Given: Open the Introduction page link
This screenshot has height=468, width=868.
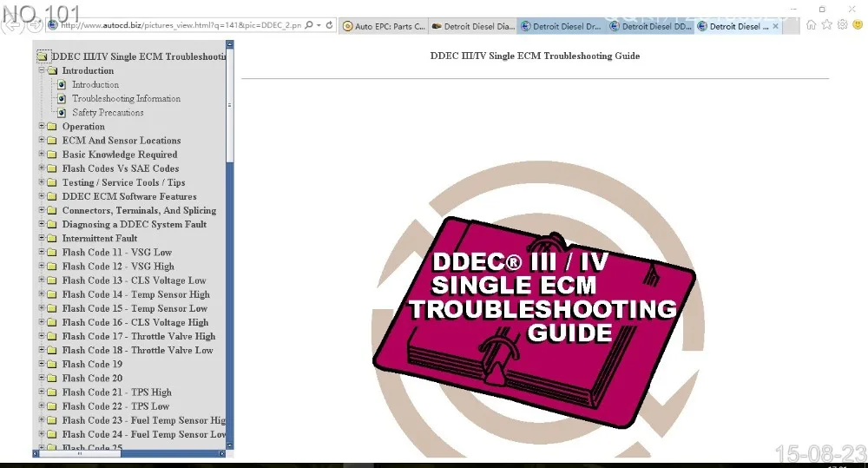Looking at the screenshot, I should click(x=95, y=85).
